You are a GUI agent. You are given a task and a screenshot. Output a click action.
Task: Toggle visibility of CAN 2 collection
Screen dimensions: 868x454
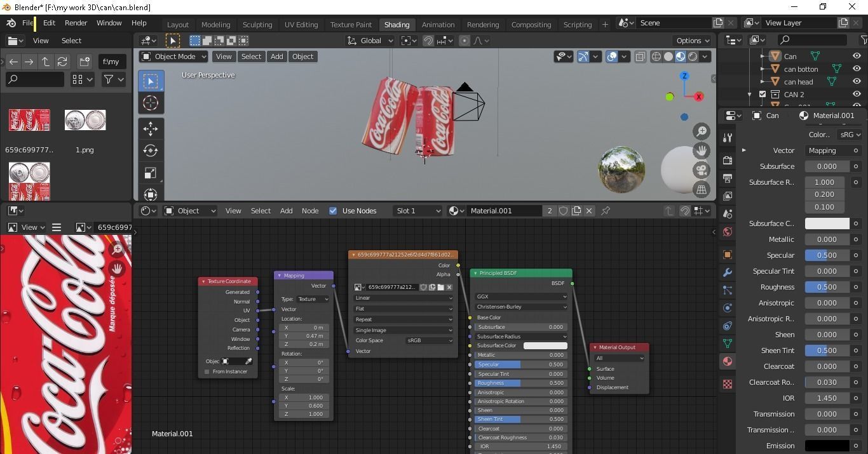tap(857, 94)
